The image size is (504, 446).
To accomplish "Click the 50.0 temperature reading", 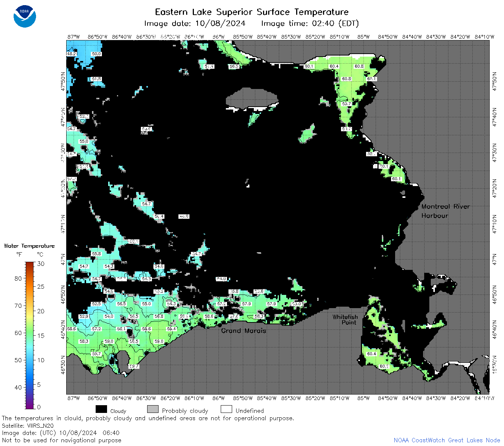I will (x=96, y=54).
